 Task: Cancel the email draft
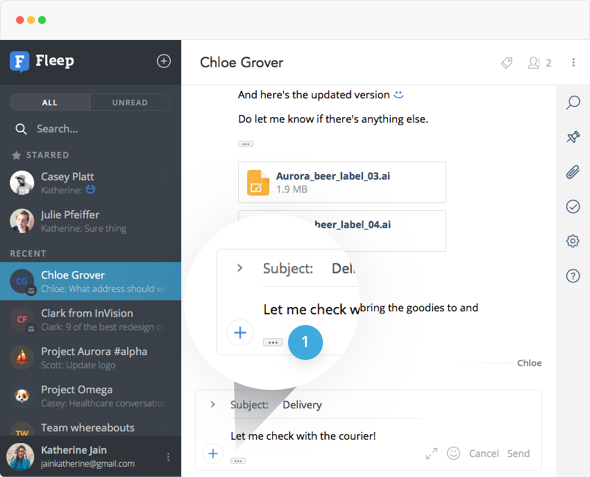(x=484, y=453)
